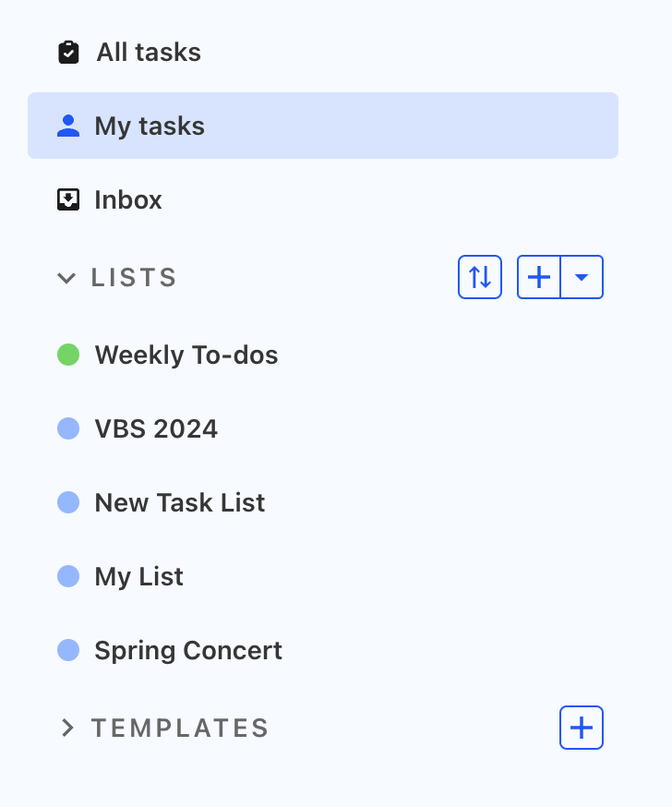The height and width of the screenshot is (807, 672).
Task: Click blue color dot beside VBS 2024
Action: coord(68,428)
